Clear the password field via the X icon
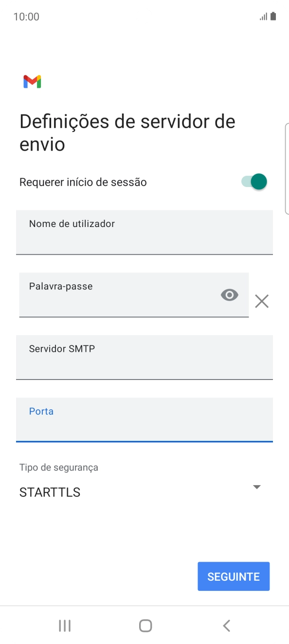Screen dimensions: 289x644 coord(262,301)
